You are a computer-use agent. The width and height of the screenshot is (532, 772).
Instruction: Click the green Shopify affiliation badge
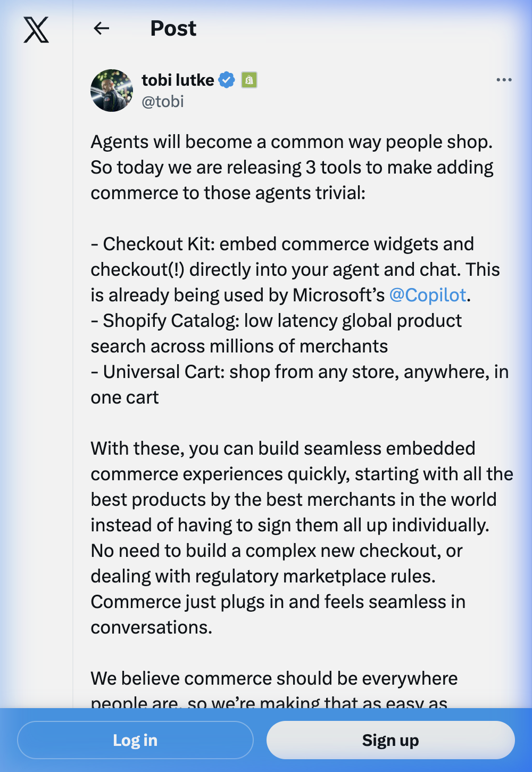tap(249, 80)
